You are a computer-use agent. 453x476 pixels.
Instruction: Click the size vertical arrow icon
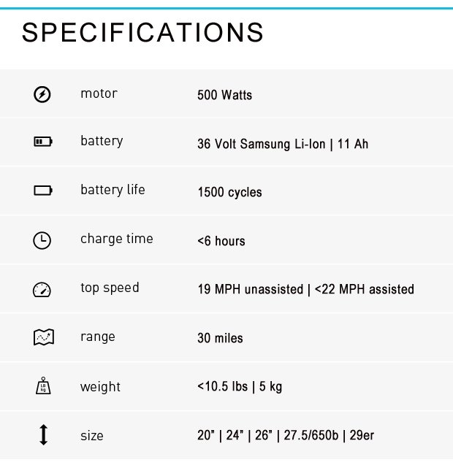pyautogui.click(x=43, y=434)
